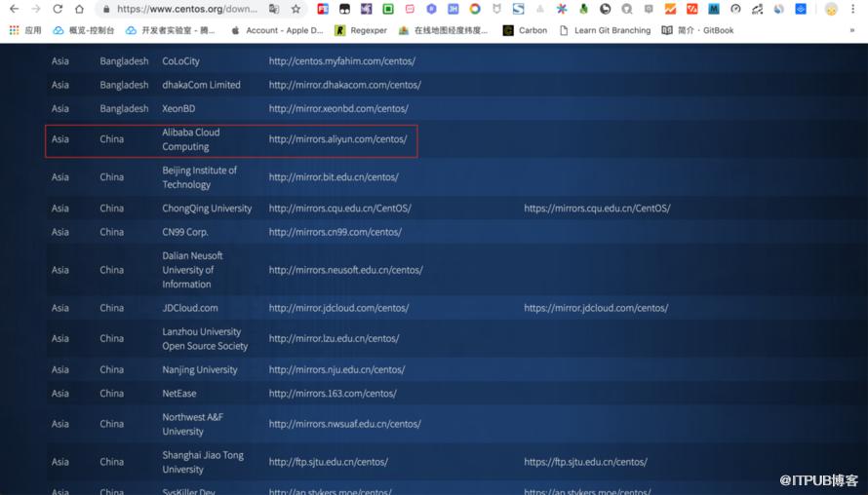Screen dimensions: 868x495
Task: Select the 'XeonBD' mirror name
Action: coord(178,109)
